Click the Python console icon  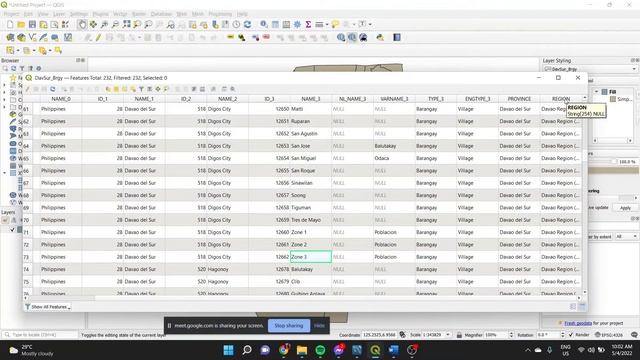pos(380,38)
